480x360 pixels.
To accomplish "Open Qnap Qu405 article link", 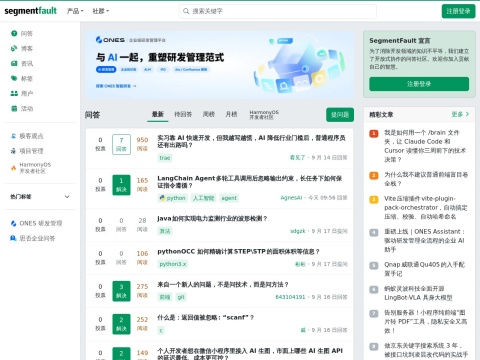I will 424,269.
